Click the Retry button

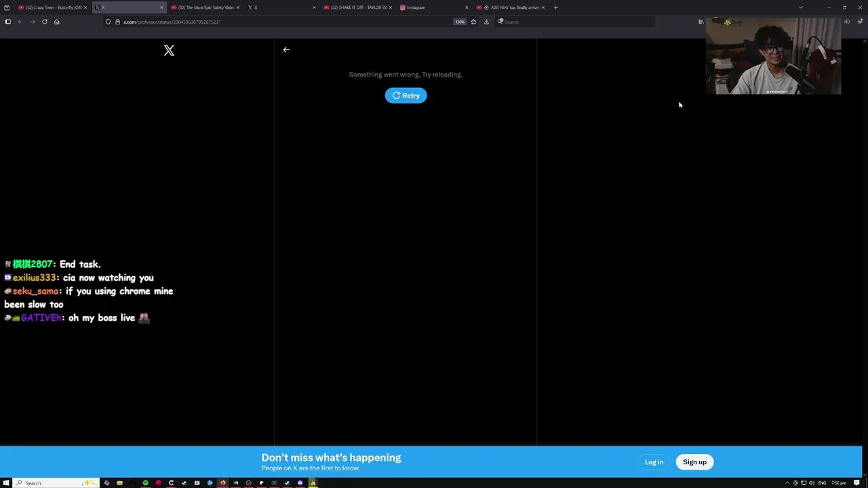click(406, 96)
